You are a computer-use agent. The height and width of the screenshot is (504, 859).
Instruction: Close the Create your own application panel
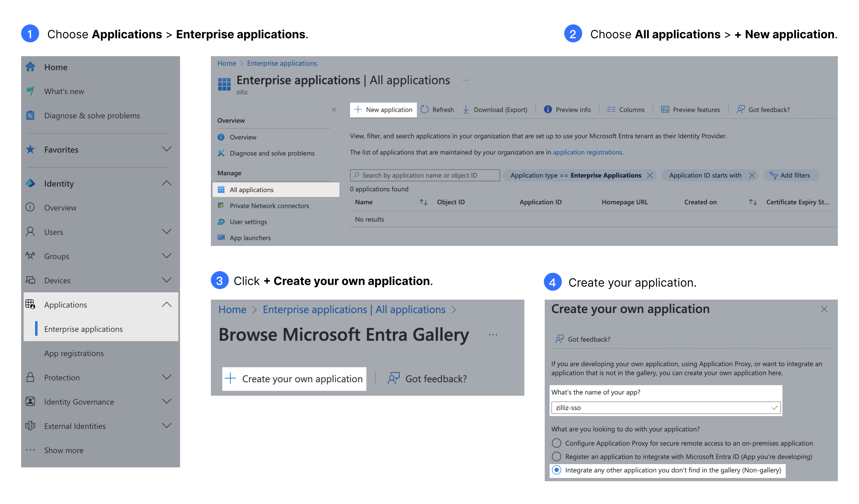[x=824, y=309]
